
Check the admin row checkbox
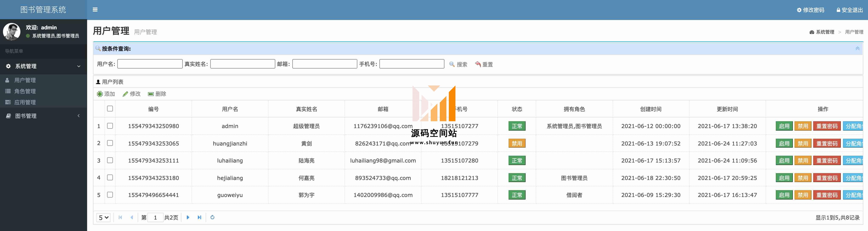(110, 126)
